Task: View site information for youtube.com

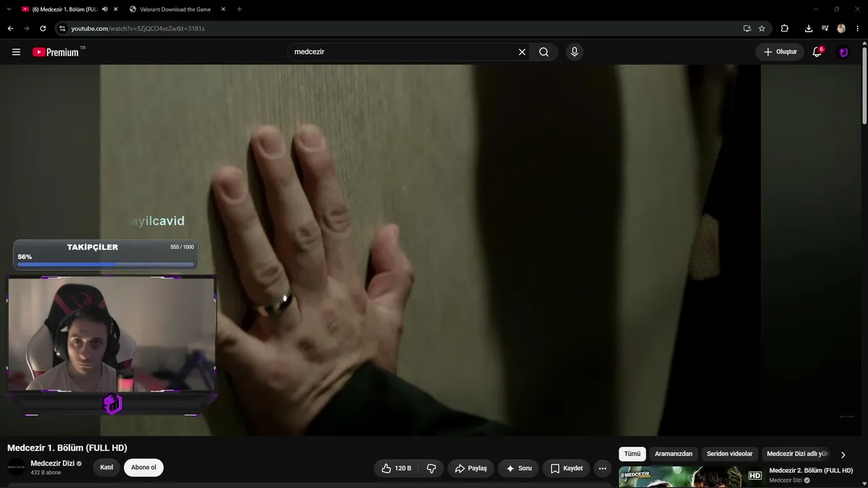Action: [62, 28]
